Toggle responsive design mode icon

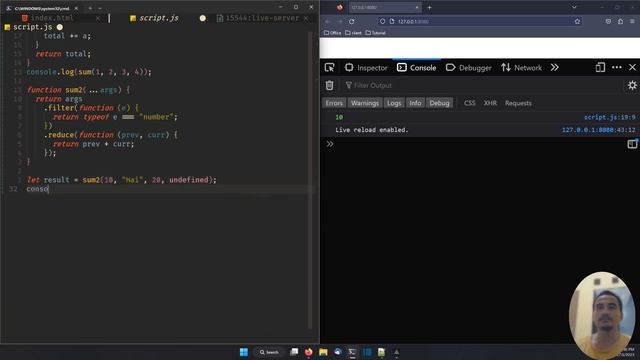click(x=600, y=67)
